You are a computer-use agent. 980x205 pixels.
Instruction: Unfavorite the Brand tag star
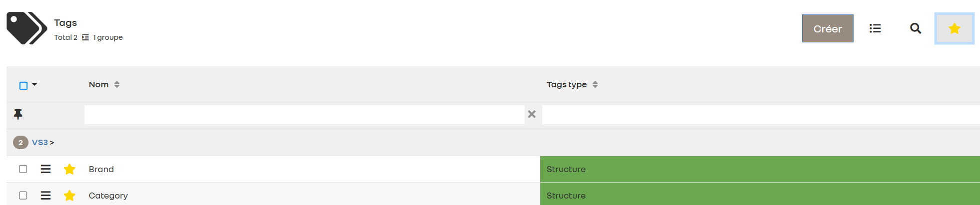point(69,169)
